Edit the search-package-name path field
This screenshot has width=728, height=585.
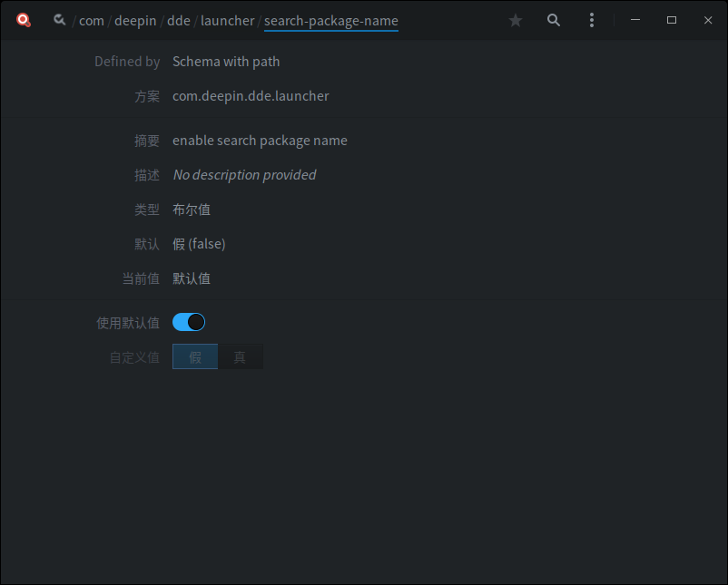331,20
